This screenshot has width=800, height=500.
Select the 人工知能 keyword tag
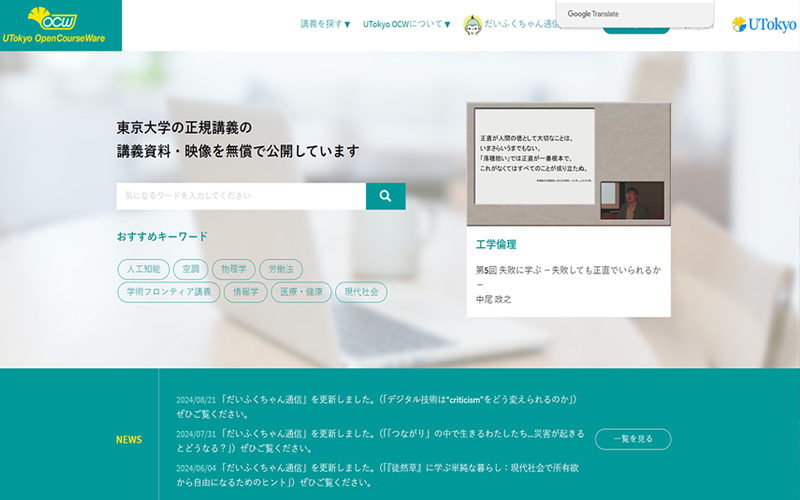coord(143,269)
